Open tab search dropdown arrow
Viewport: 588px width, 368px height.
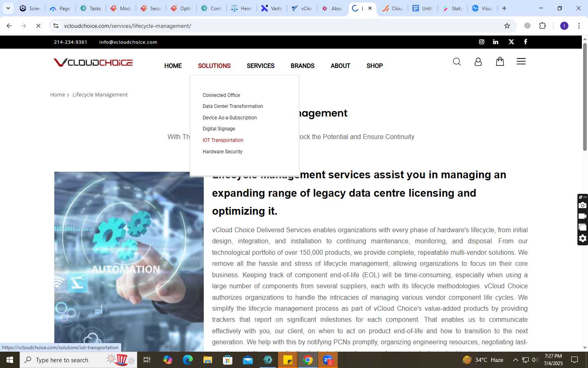[8, 8]
